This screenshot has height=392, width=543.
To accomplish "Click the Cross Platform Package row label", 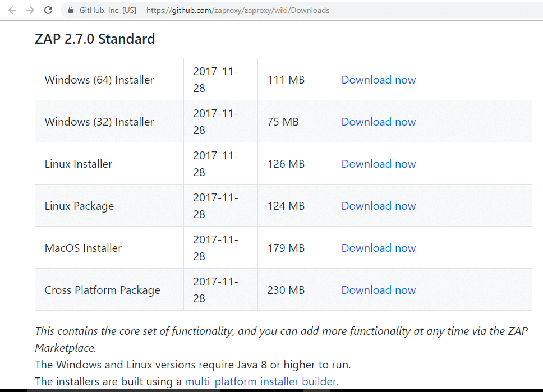I will (102, 290).
